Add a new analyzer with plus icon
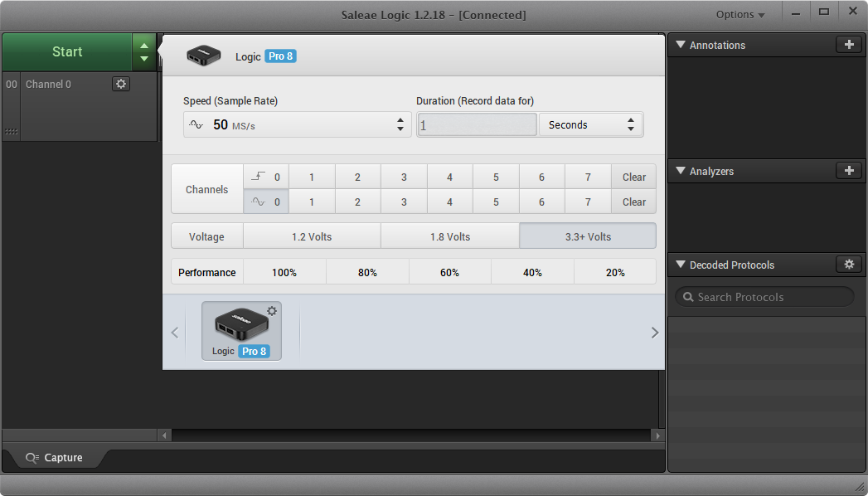Screen dimensions: 868x496 (848, 171)
